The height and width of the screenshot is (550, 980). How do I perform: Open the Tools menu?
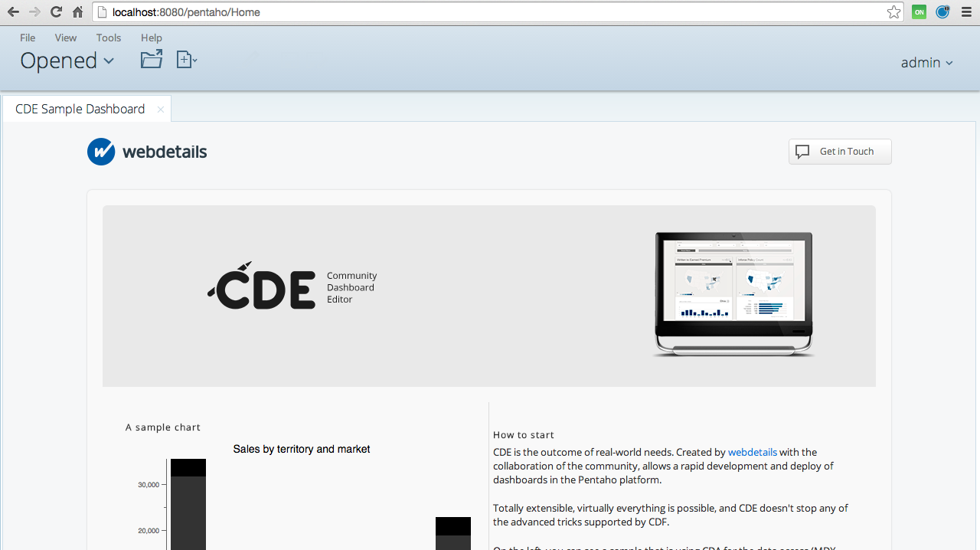tap(109, 38)
